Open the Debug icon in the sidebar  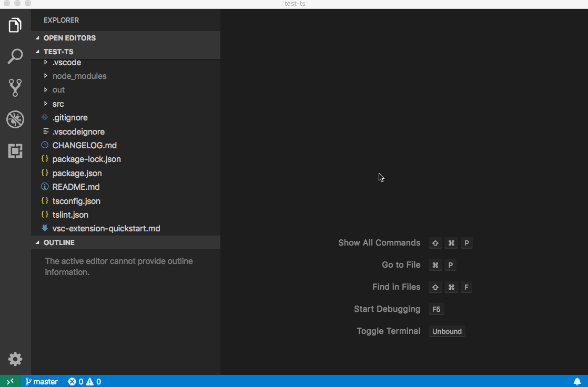click(x=15, y=119)
